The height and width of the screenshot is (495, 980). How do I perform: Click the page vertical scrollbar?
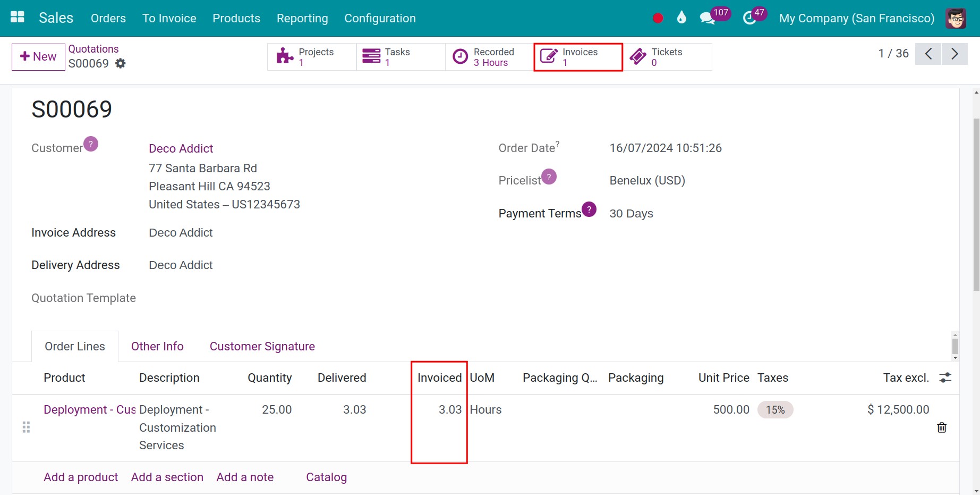[x=976, y=205]
